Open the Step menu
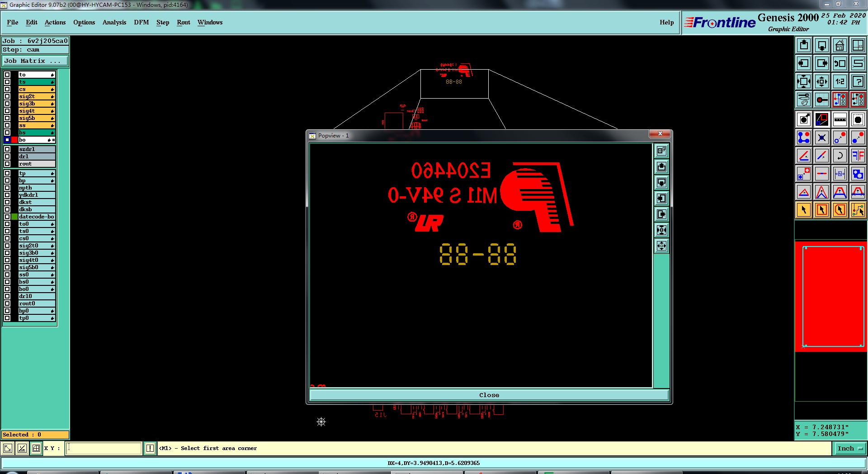The image size is (868, 474). (163, 22)
